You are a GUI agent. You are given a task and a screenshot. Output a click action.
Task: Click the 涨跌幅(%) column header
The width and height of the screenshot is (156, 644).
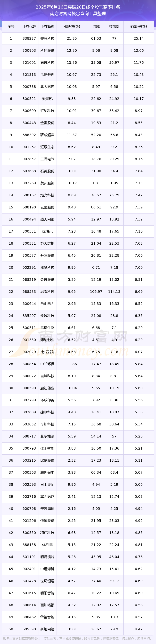click(72, 26)
